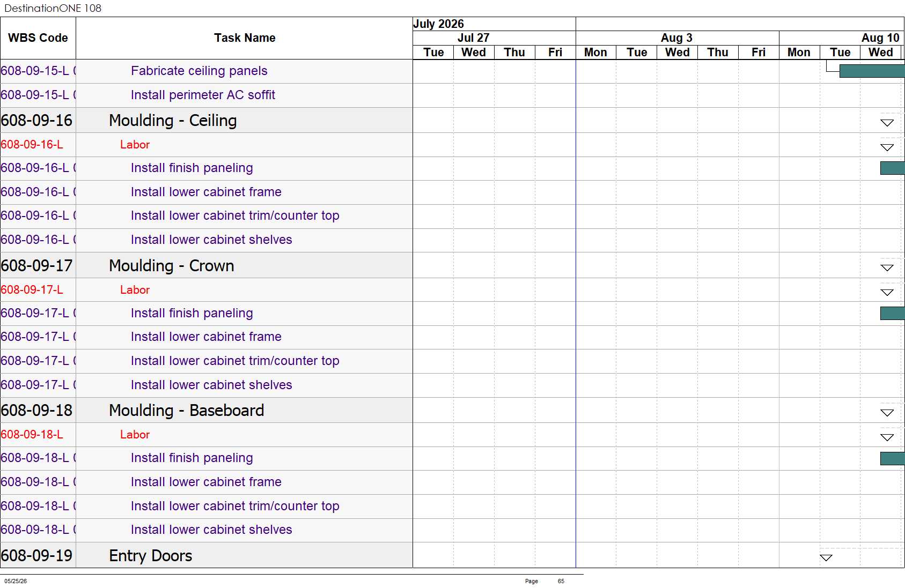The height and width of the screenshot is (588, 905).
Task: Select the Crown Install finish paneling Gantt bar
Action: click(x=892, y=314)
